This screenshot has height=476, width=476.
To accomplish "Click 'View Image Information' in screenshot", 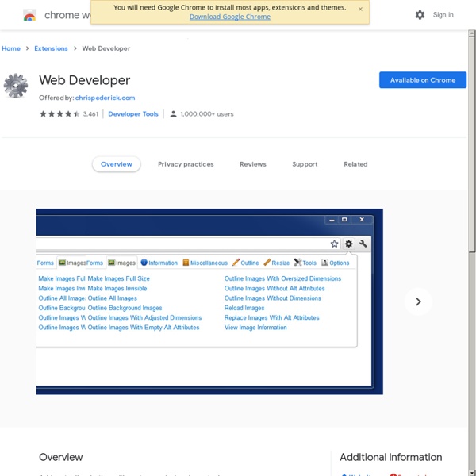I will coord(255,328).
